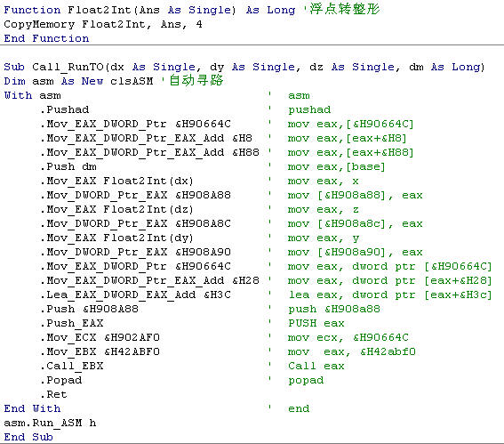Click the comment 'mov eax,[eax+&H8]'
The width and height of the screenshot is (504, 444).
pyautogui.click(x=348, y=138)
